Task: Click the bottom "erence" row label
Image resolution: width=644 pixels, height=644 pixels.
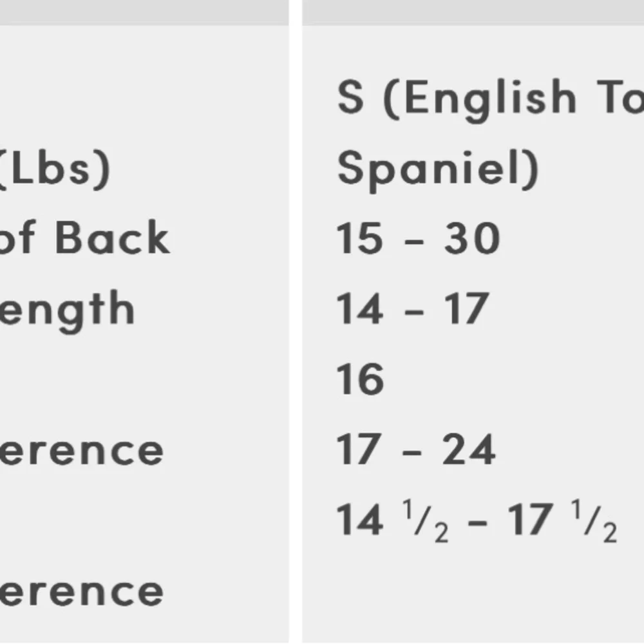Action: pyautogui.click(x=82, y=591)
